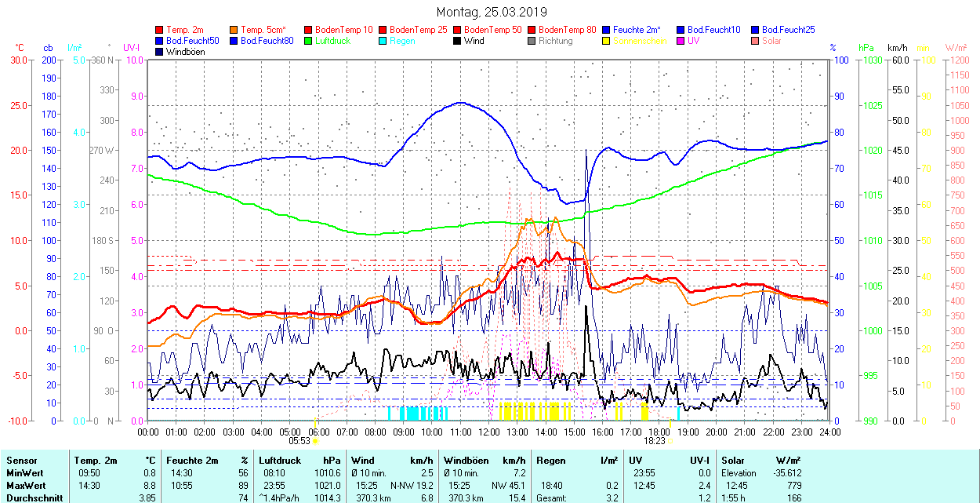Click the "W/m²" axis unit label at top right
980x503 pixels.
[x=956, y=48]
